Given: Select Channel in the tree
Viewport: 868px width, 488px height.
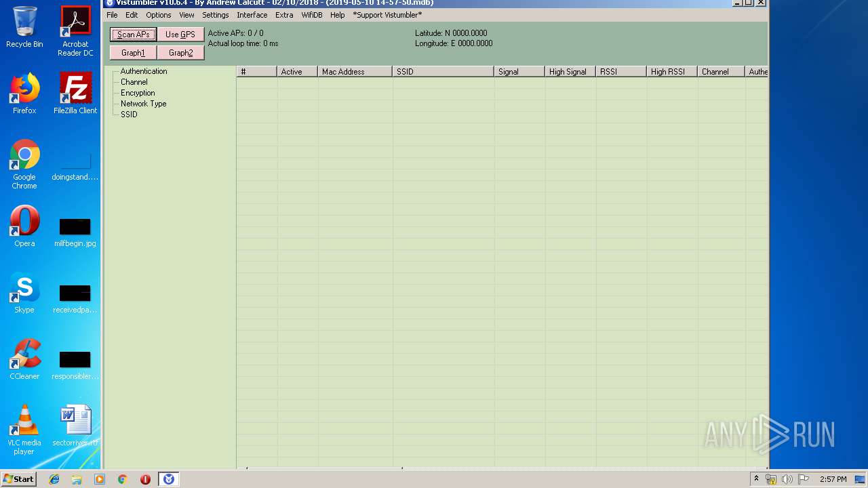Looking at the screenshot, I should click(x=134, y=82).
